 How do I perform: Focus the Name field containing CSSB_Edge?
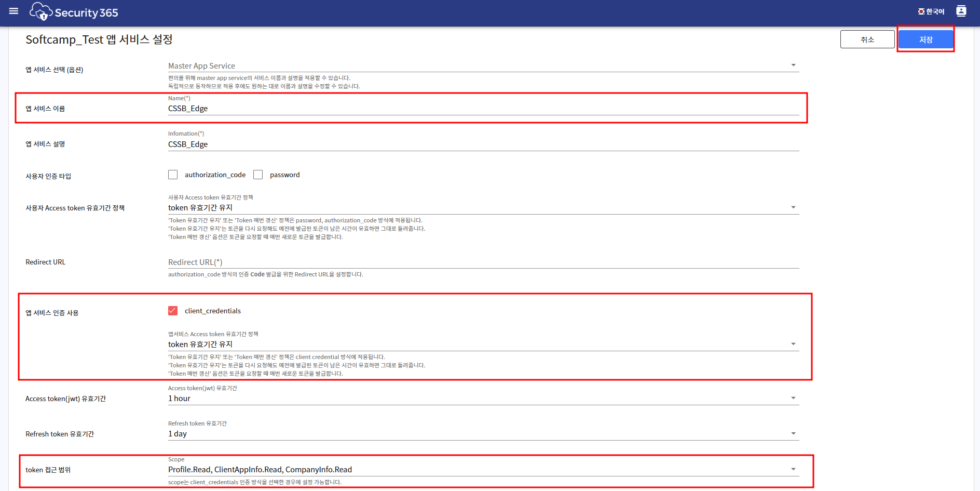click(x=483, y=109)
